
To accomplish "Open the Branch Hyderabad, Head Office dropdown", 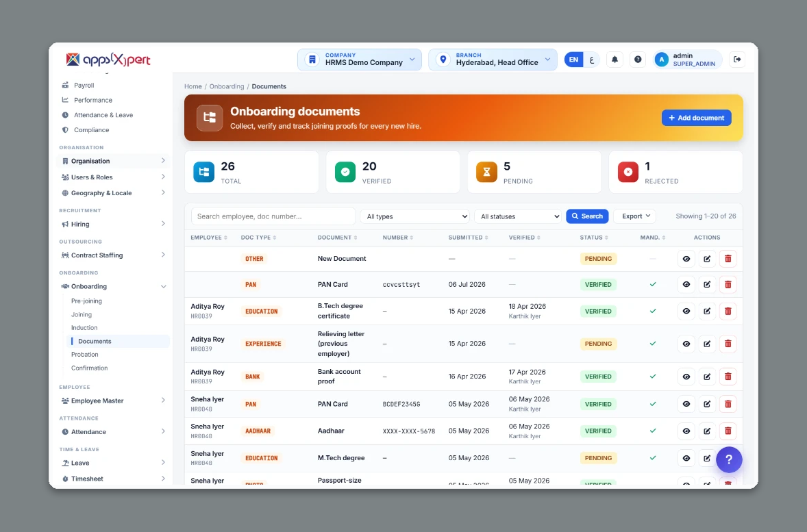I will point(493,60).
